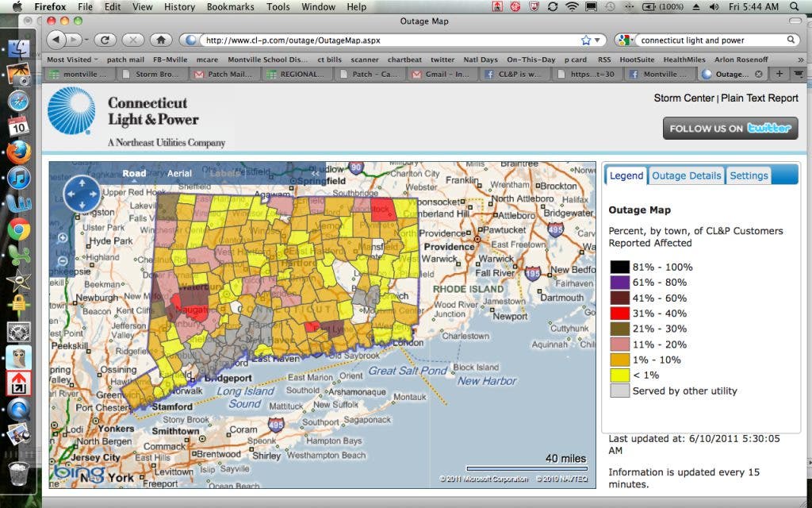Switch map to Road view
The height and width of the screenshot is (508, 812).
pos(134,173)
